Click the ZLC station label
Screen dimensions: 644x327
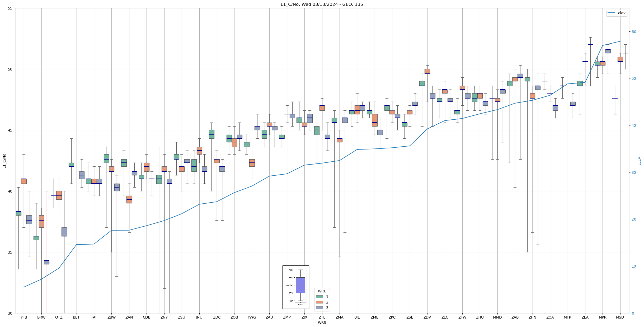445,317
